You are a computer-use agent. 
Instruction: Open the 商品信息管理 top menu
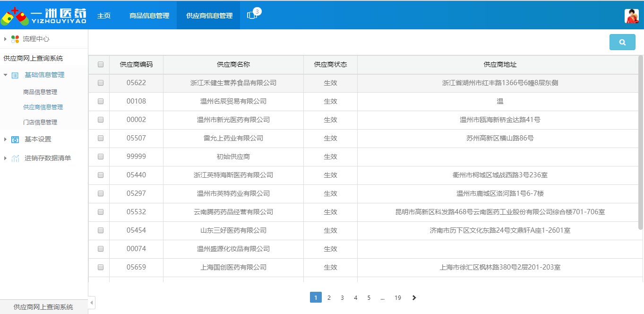148,15
